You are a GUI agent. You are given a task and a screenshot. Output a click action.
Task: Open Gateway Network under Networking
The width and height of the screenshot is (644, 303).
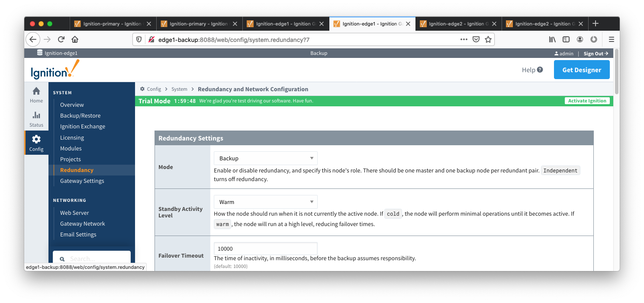83,223
